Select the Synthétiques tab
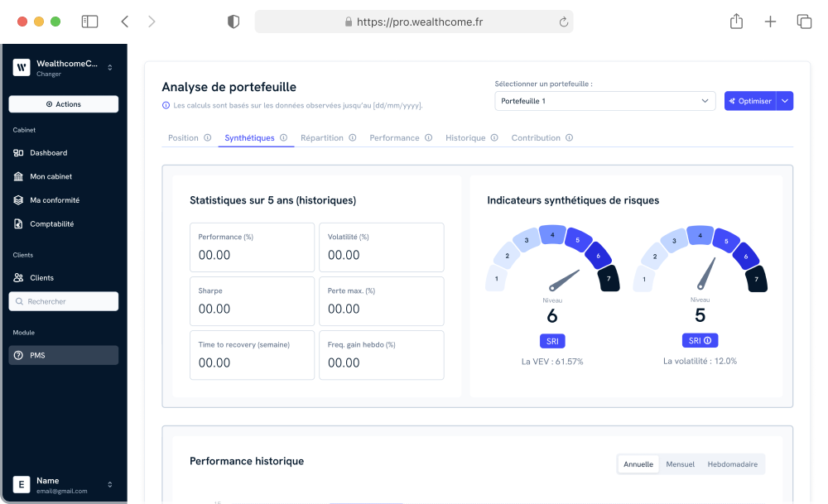Viewport: 828px width, 504px height. pos(249,137)
